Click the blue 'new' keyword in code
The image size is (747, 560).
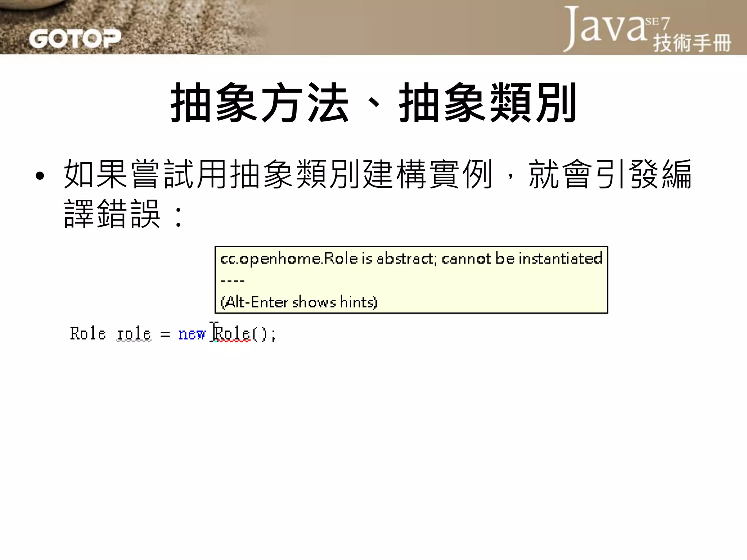click(192, 334)
